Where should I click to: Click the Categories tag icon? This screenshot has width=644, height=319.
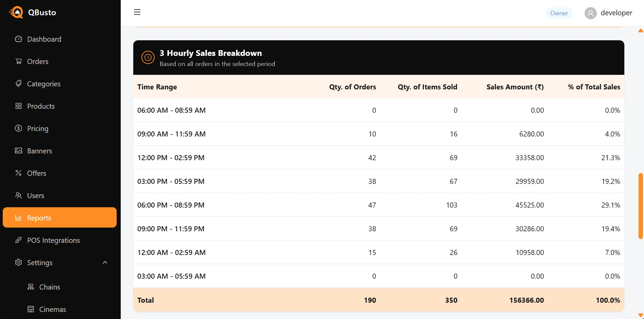pos(18,84)
